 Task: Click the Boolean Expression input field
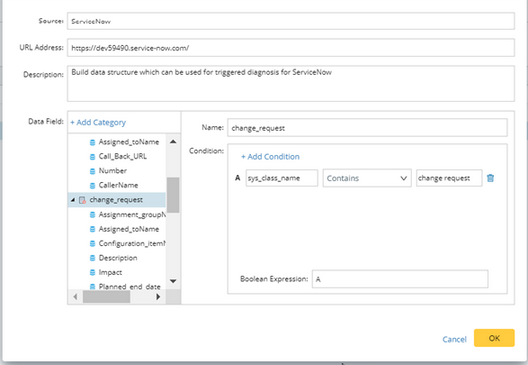(400, 279)
